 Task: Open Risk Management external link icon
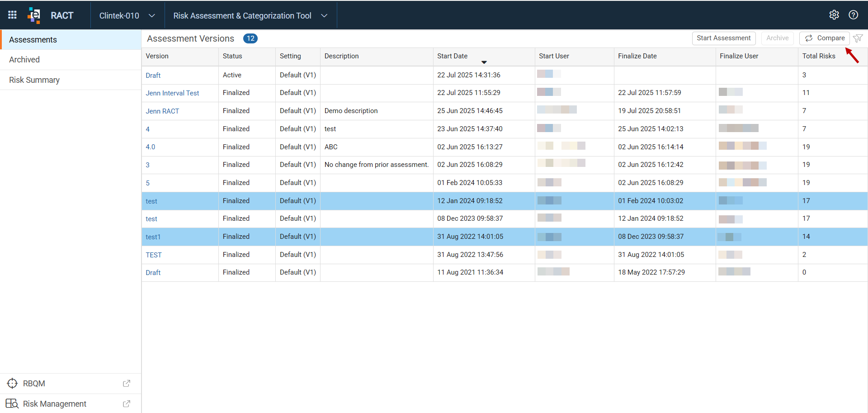click(x=127, y=404)
